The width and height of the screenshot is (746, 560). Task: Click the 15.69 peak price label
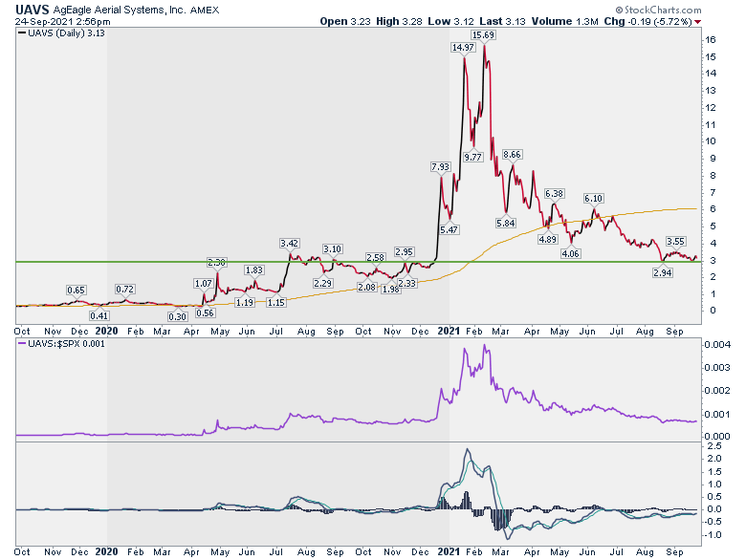(483, 35)
